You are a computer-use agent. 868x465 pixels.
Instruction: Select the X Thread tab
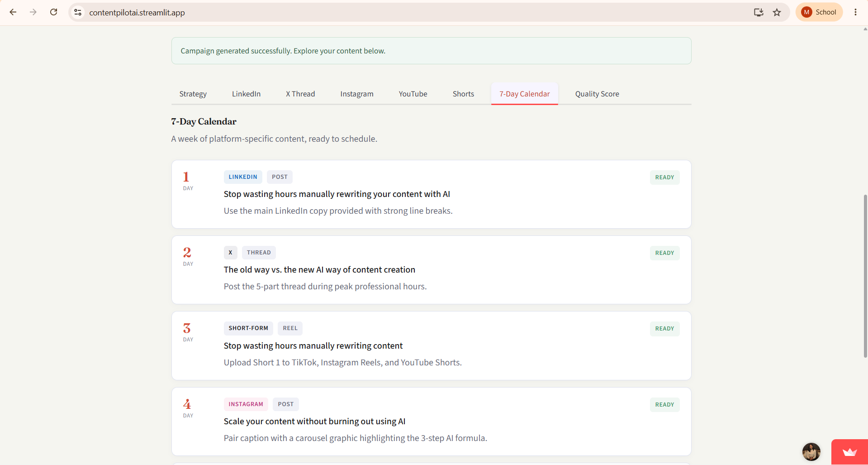[x=300, y=94]
